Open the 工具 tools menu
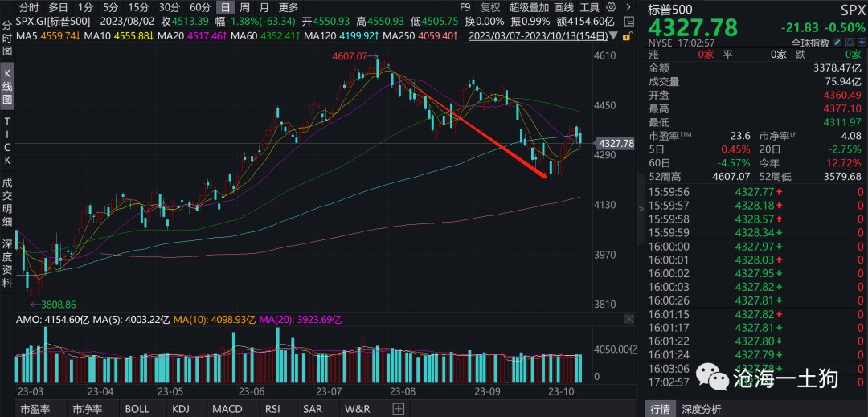The height and width of the screenshot is (417, 868). click(x=589, y=7)
